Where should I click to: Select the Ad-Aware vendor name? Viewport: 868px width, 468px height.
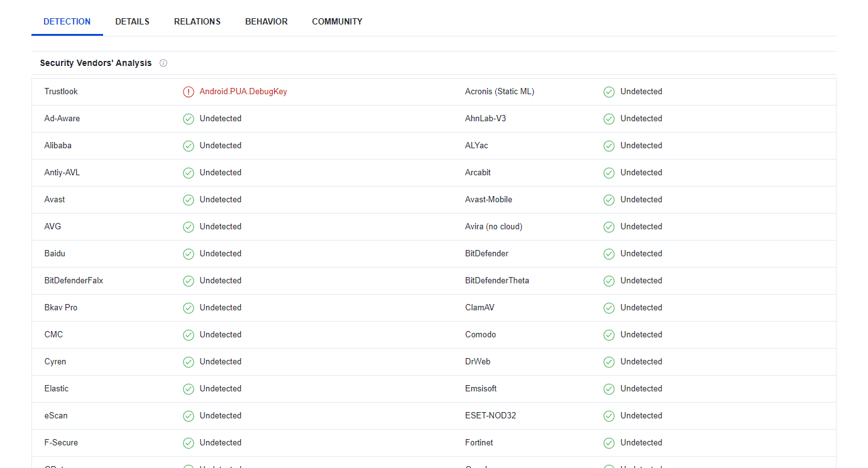62,119
